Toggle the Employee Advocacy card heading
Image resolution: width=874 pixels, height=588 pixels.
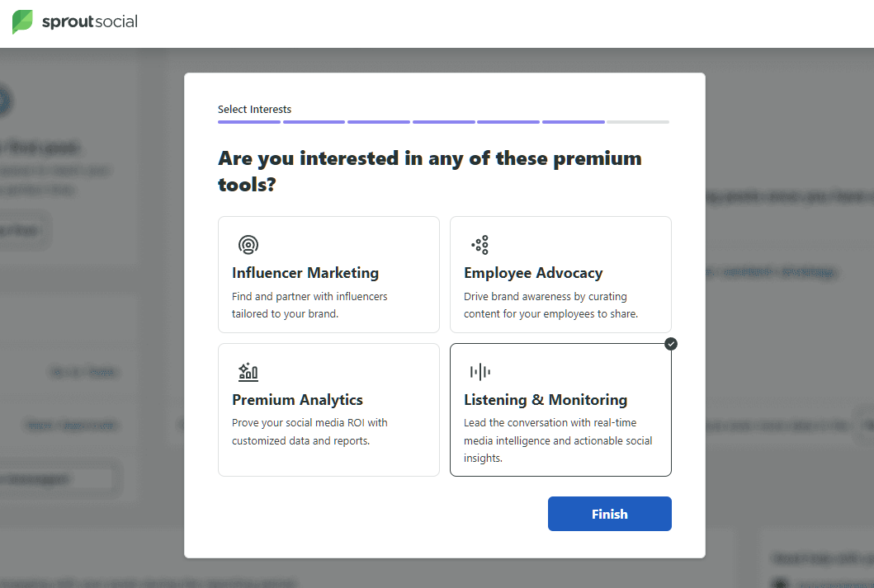(x=533, y=273)
